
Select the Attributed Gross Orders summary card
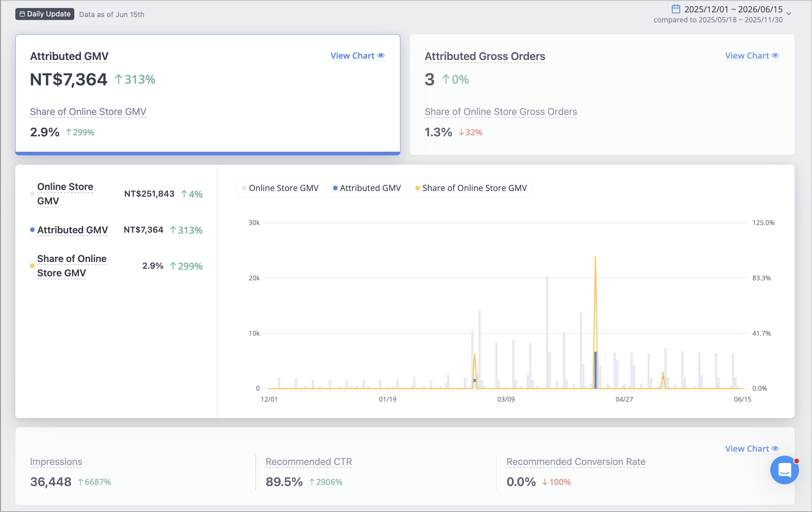pos(602,94)
